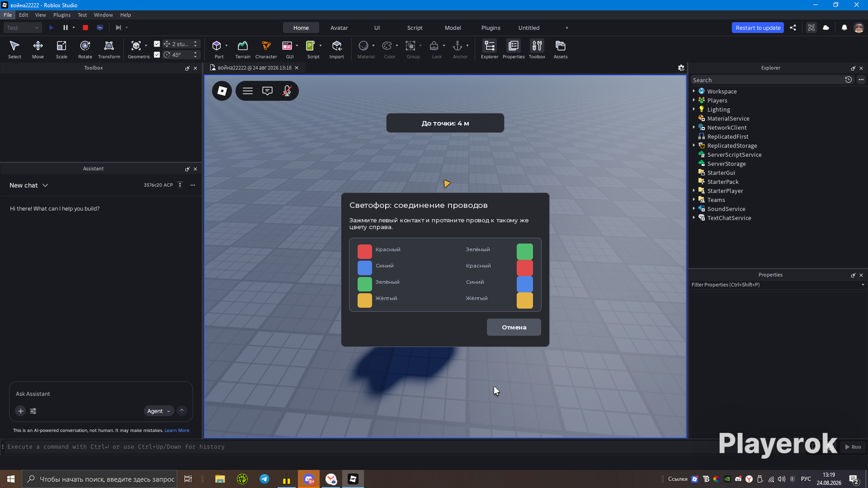The width and height of the screenshot is (868, 488).
Task: Open the New chat dropdown
Action: click(29, 185)
